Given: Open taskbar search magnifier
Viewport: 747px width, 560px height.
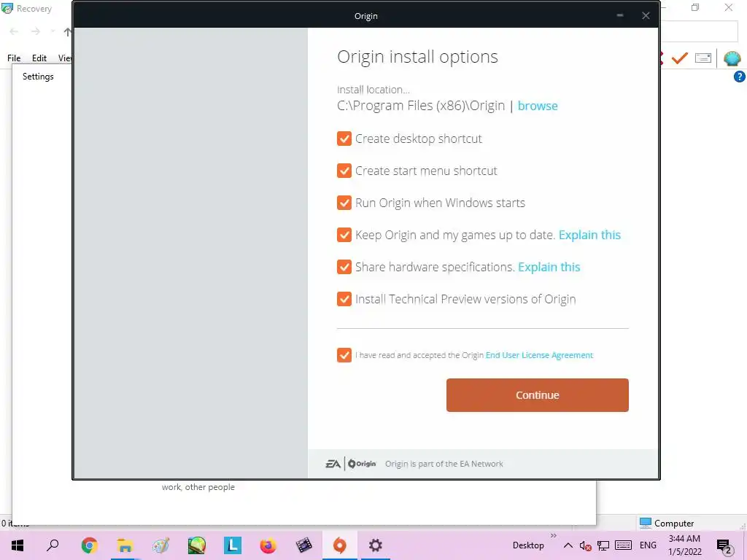Looking at the screenshot, I should [x=53, y=545].
